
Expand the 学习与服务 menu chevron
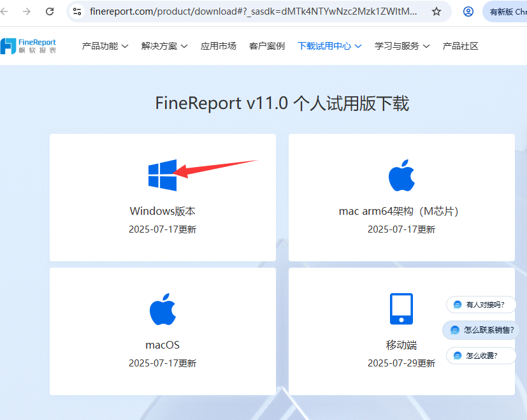[x=426, y=46]
